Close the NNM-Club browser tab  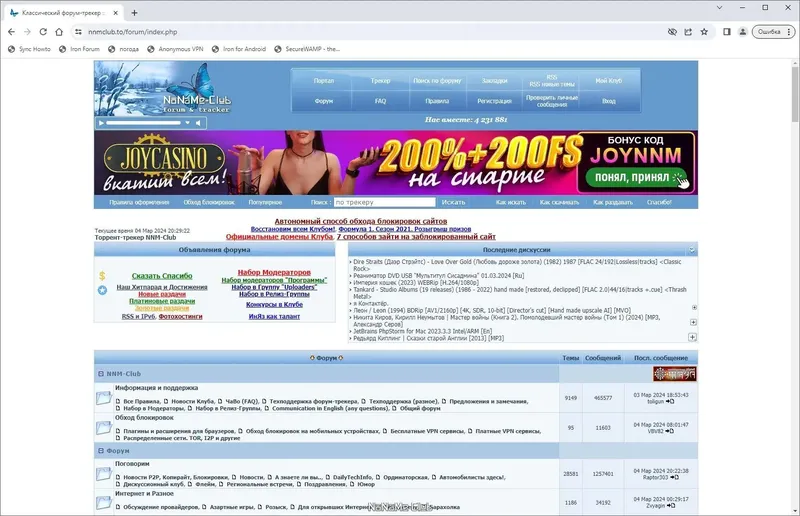click(116, 13)
